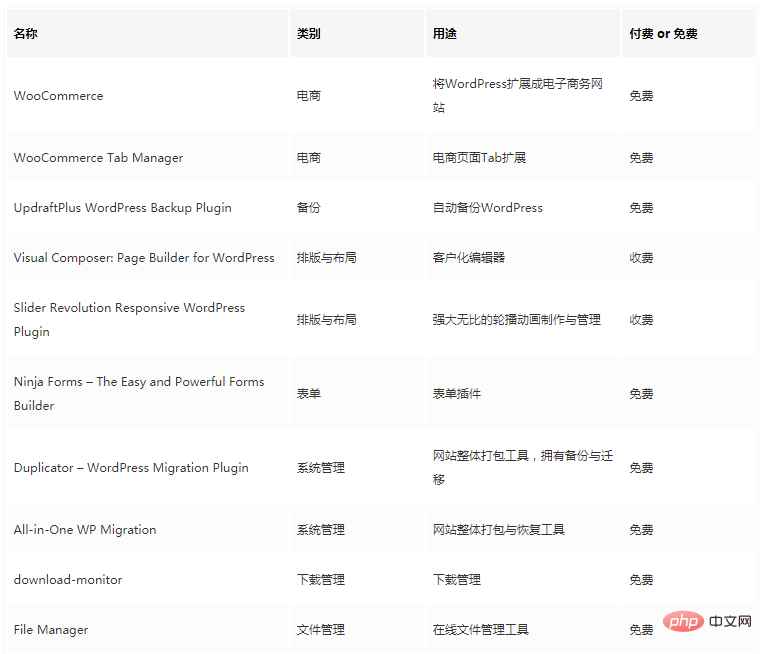Click 免费 in the Ninja Forms row
762x654 pixels.
(x=641, y=394)
